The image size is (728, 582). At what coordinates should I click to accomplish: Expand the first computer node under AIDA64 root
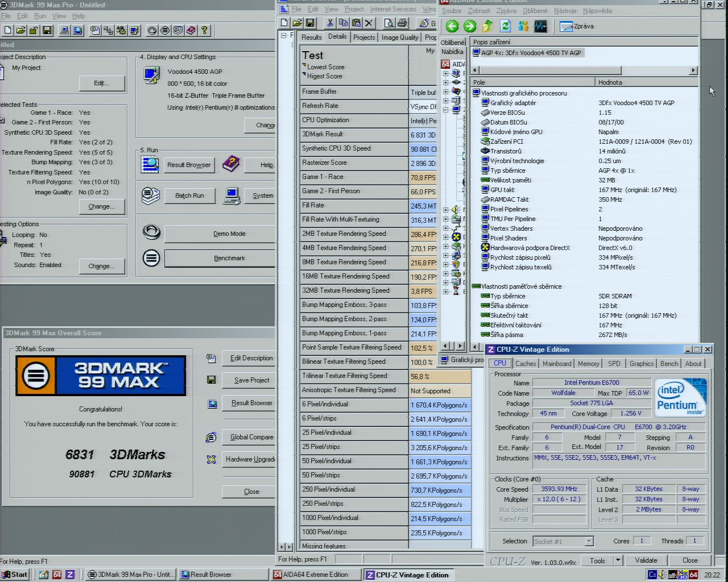click(x=446, y=73)
